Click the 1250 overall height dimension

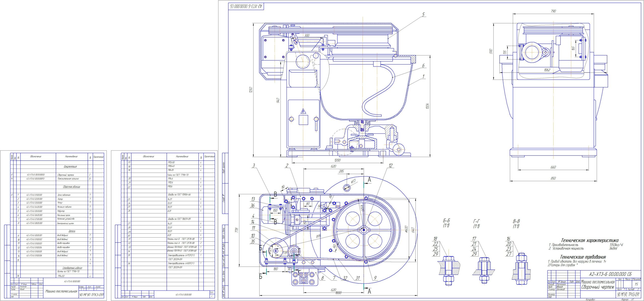pyautogui.click(x=250, y=90)
